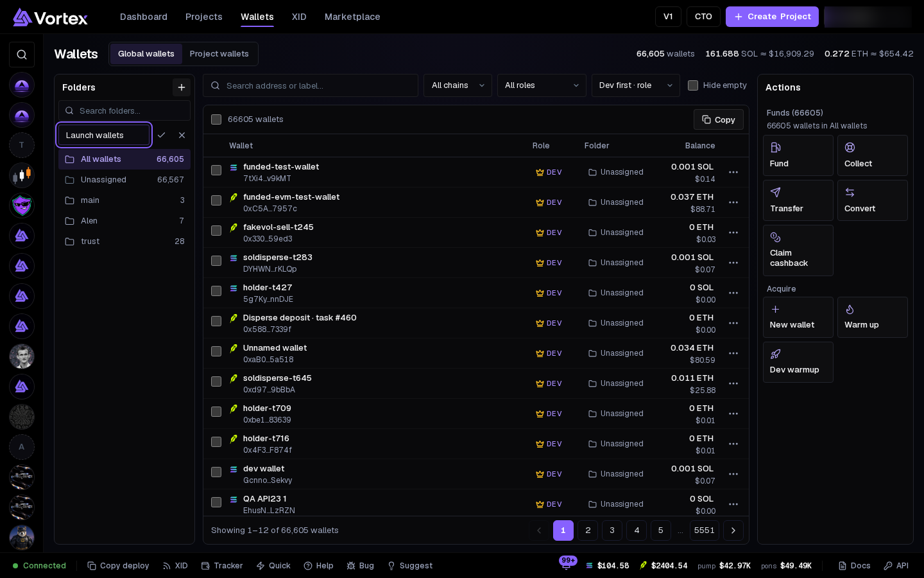Enable the Hide empty checkbox
Viewport: 924px width, 578px height.
point(693,85)
